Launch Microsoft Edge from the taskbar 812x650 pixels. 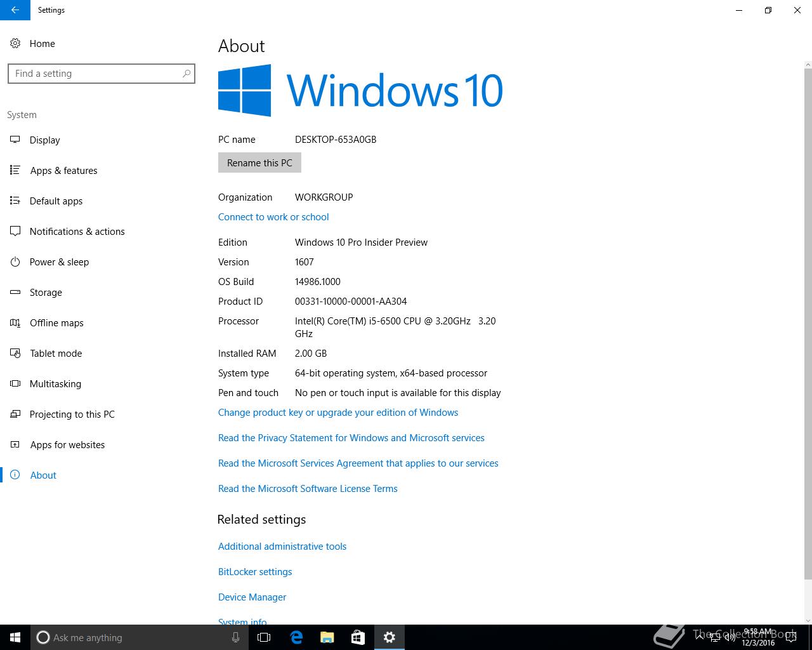pyautogui.click(x=296, y=637)
